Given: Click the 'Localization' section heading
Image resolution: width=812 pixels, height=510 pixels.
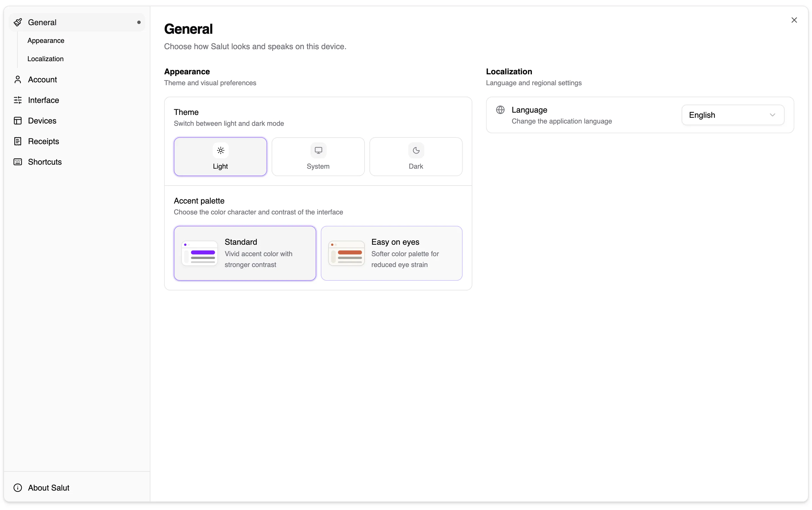Looking at the screenshot, I should click(x=509, y=71).
